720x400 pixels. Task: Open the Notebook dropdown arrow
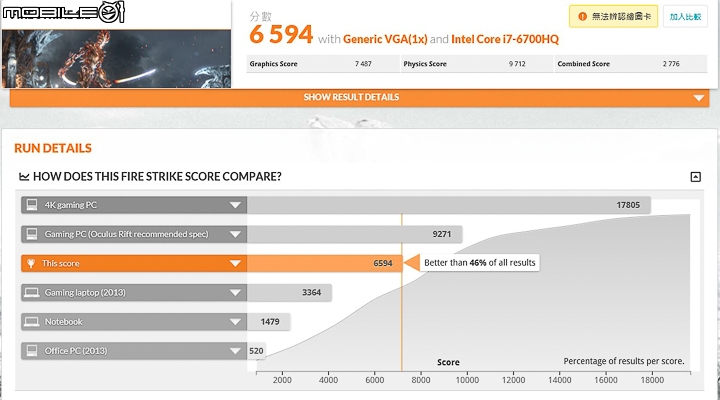click(235, 321)
